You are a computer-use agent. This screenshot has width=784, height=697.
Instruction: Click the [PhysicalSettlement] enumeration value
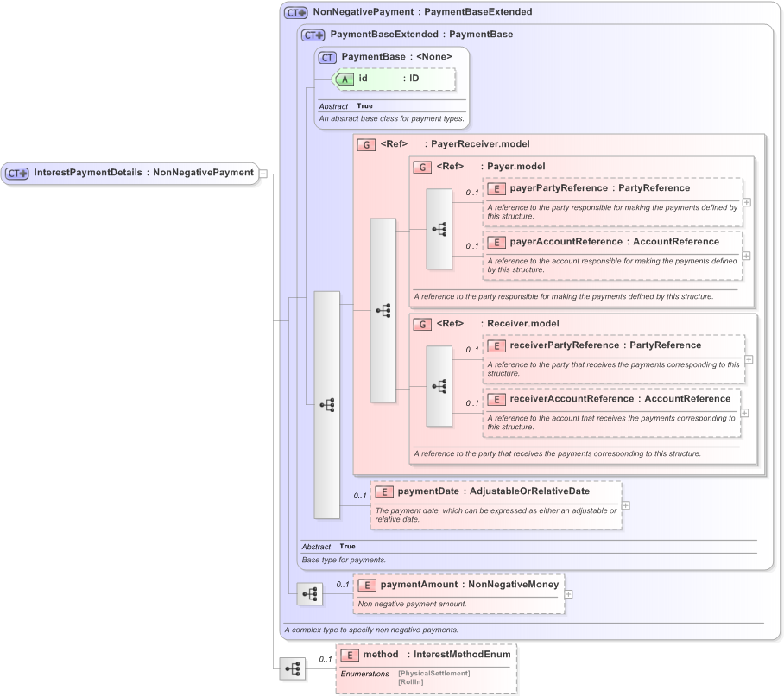click(x=434, y=674)
